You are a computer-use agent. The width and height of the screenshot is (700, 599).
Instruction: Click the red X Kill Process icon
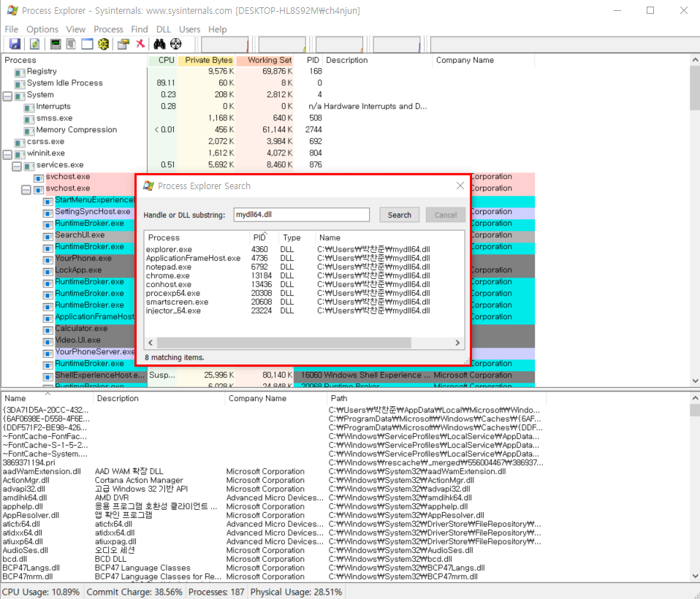(140, 44)
